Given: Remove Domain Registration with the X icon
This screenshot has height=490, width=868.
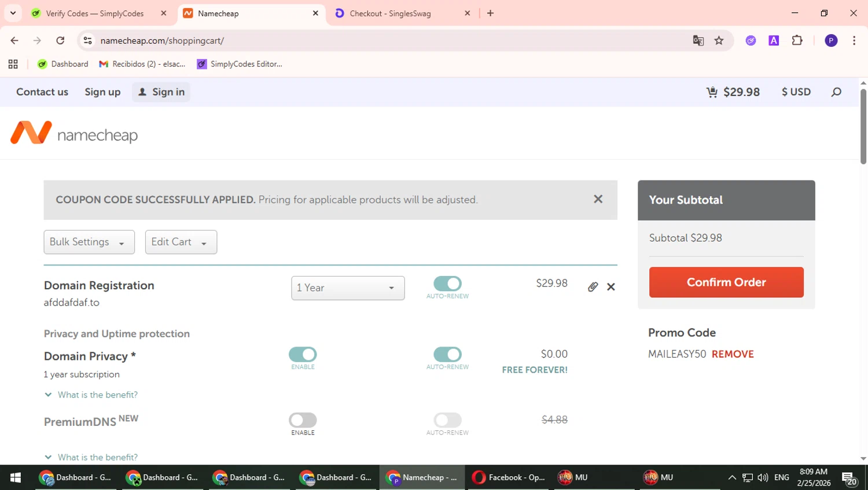Looking at the screenshot, I should pyautogui.click(x=611, y=287).
